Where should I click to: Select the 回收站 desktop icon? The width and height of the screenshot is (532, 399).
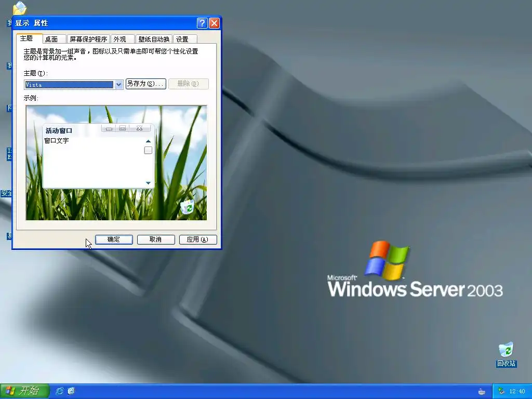click(x=506, y=355)
